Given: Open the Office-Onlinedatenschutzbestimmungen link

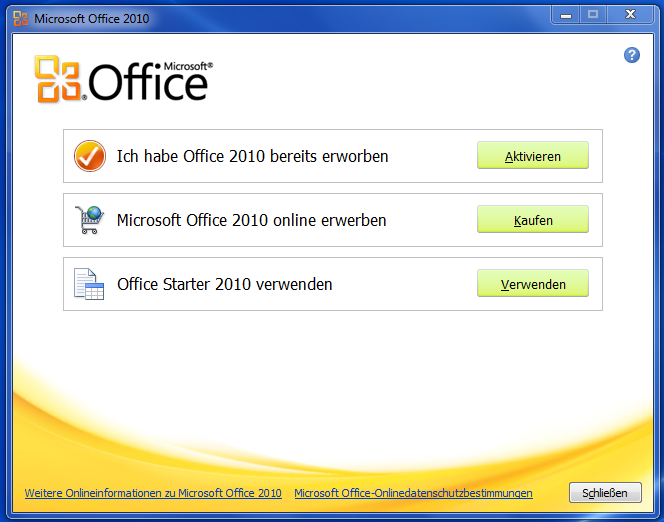Looking at the screenshot, I should 413,493.
